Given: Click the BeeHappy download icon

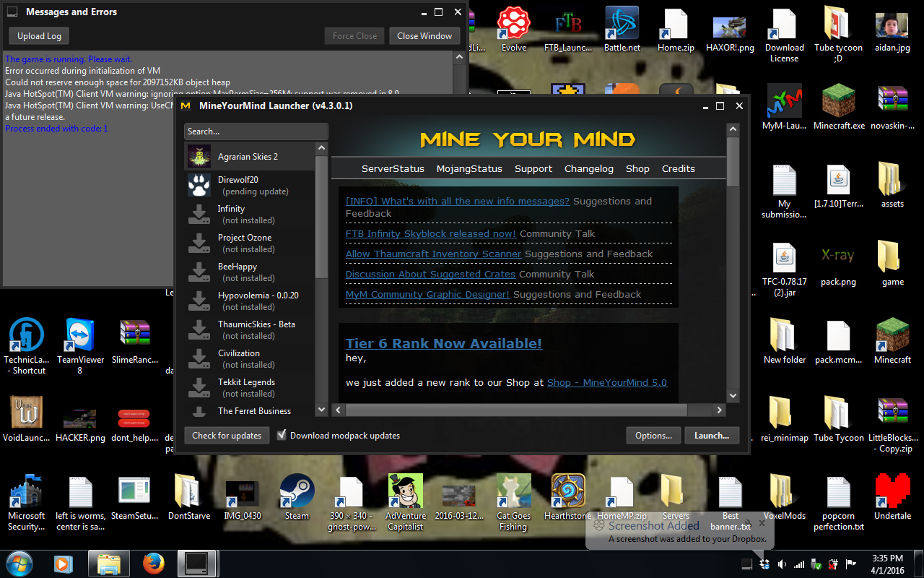Looking at the screenshot, I should coord(199,272).
